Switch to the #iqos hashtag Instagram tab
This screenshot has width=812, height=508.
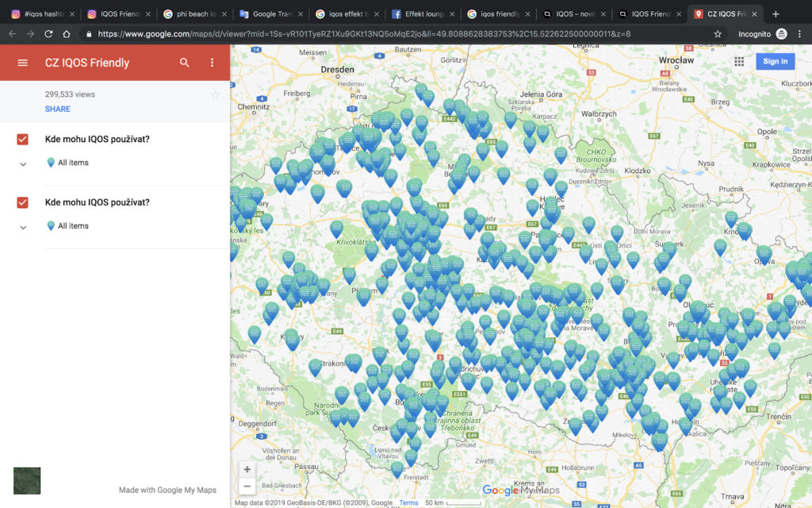pos(43,14)
